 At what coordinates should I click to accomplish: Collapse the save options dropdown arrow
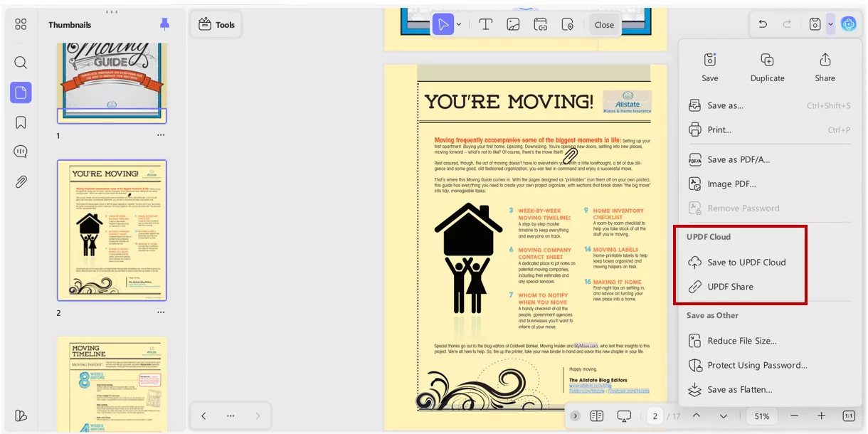[x=830, y=25]
